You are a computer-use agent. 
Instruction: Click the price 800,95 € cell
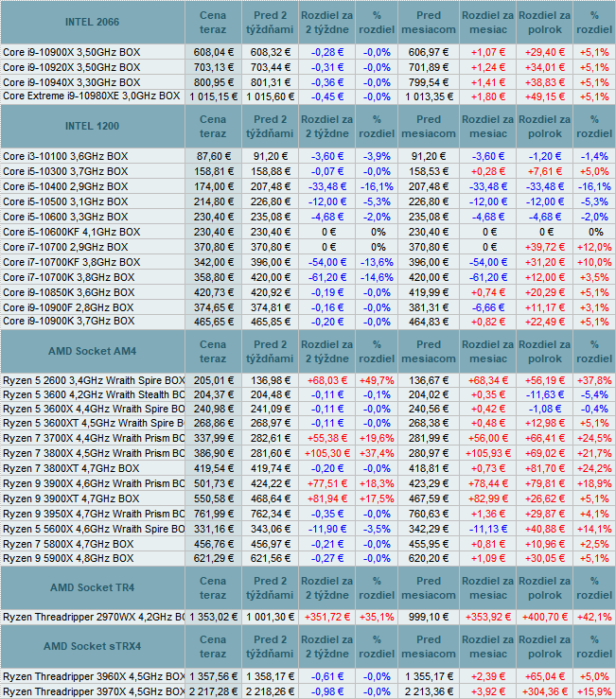point(213,82)
